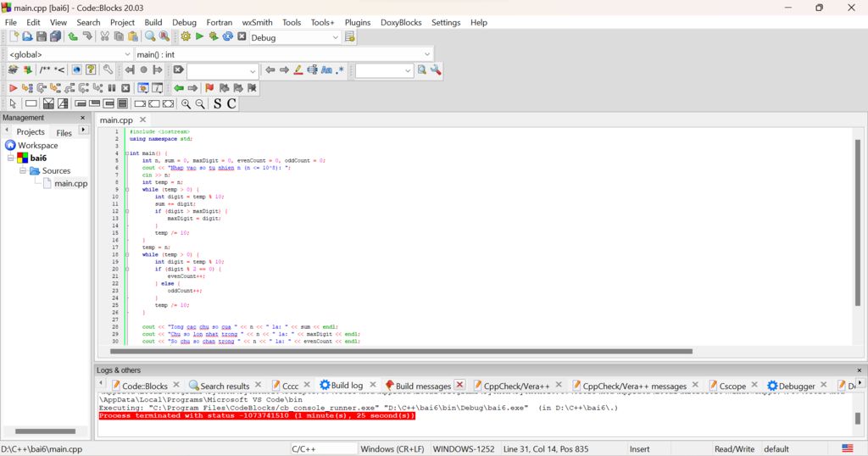Run thread search with its magnifier icon
Viewport: 868px width, 456px height.
point(422,70)
